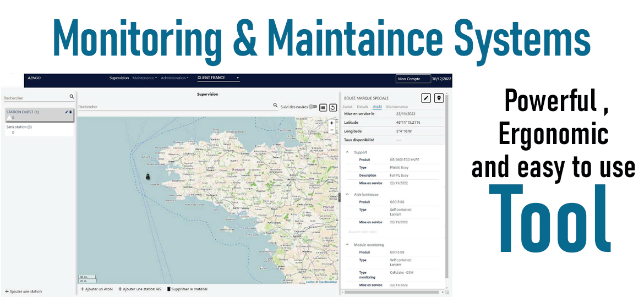Edit STATION OUEST with its pencil icon
Image resolution: width=644 pixels, height=297 pixels.
66,112
